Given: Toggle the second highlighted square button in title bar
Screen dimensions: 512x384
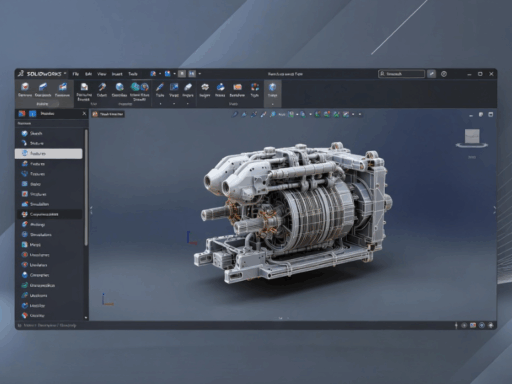Looking at the screenshot, I should click(192, 74).
